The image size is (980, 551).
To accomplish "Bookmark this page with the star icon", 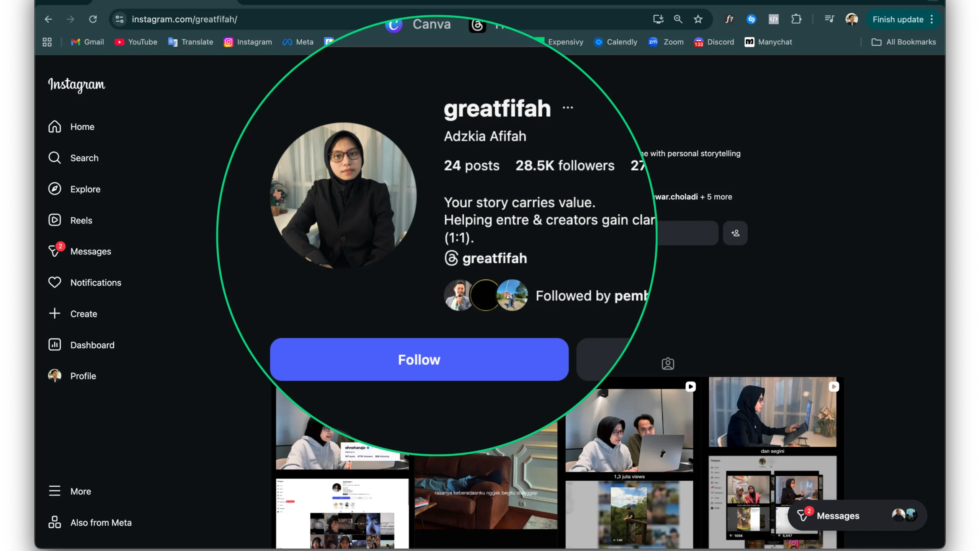I will (698, 19).
